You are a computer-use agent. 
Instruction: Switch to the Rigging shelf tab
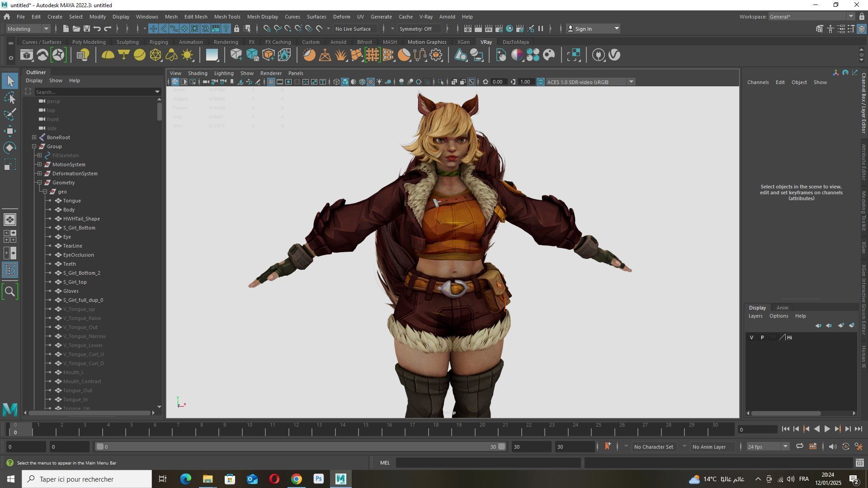(159, 42)
